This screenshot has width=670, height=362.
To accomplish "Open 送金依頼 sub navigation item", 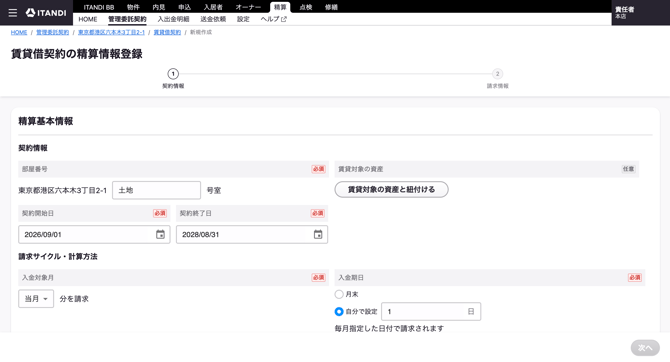I will click(213, 19).
